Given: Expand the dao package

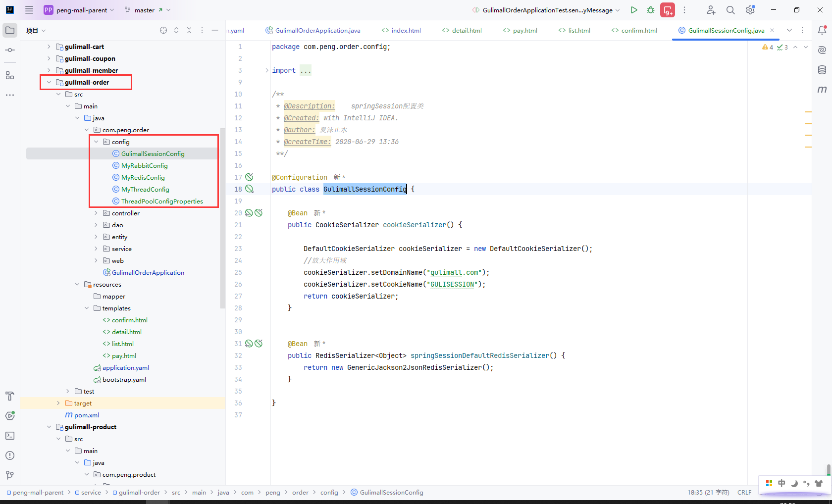Looking at the screenshot, I should click(96, 225).
